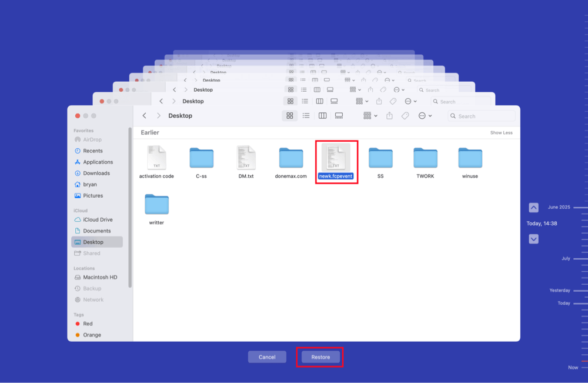This screenshot has height=383, width=588.
Task: Click the up arrow on the backup timeline
Action: pyautogui.click(x=533, y=207)
